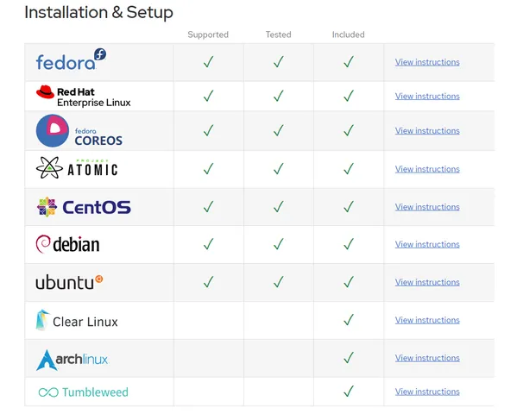Open View instructions for Project Atomic
The width and height of the screenshot is (523, 420).
(x=427, y=169)
